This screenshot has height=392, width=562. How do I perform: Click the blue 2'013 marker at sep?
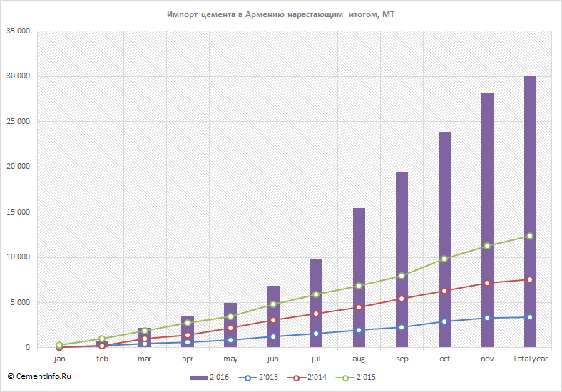(402, 328)
